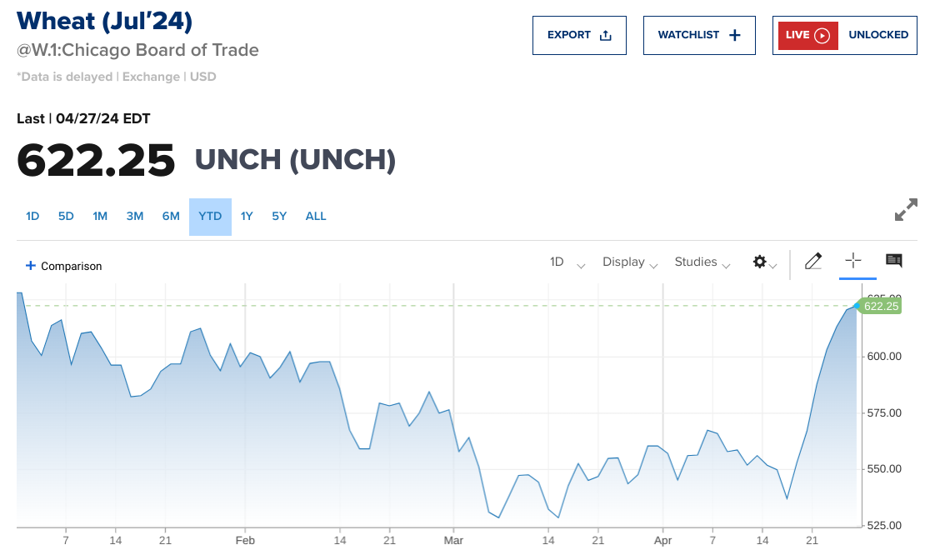This screenshot has width=930, height=560.
Task: Select the 1M time range
Action: click(100, 216)
